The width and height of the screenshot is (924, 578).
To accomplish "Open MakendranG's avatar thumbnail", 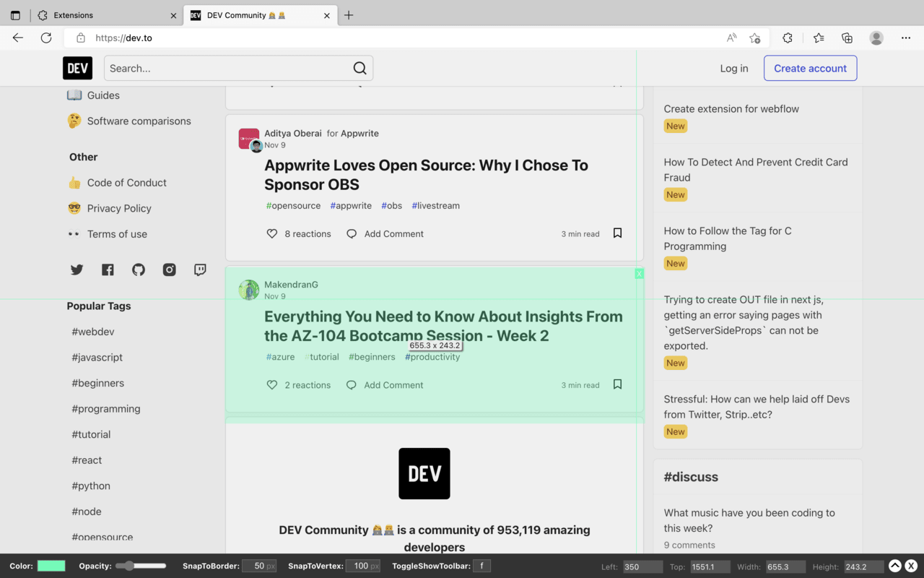I will click(x=249, y=290).
